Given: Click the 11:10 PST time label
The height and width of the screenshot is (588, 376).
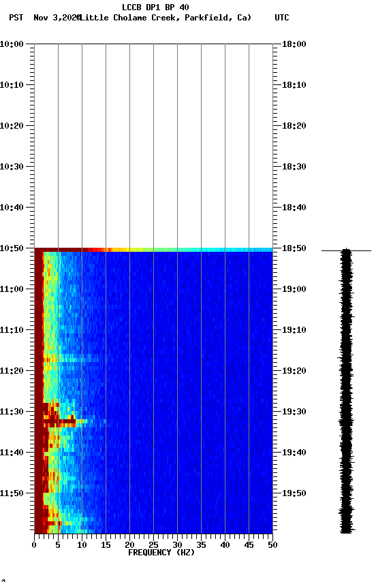Looking at the screenshot, I should [12, 330].
